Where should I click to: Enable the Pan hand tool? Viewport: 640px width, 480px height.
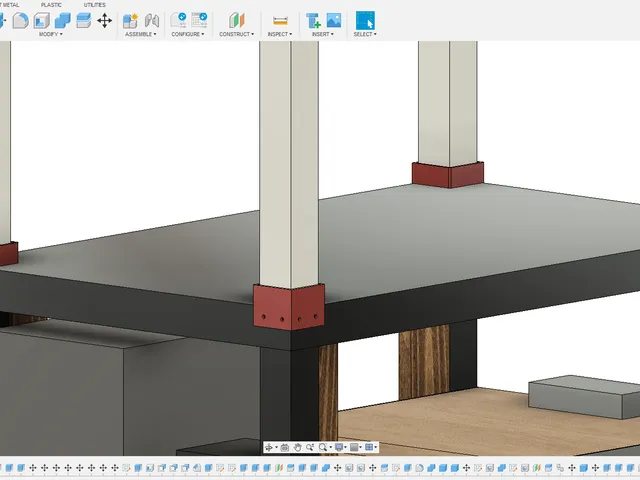coord(297,447)
